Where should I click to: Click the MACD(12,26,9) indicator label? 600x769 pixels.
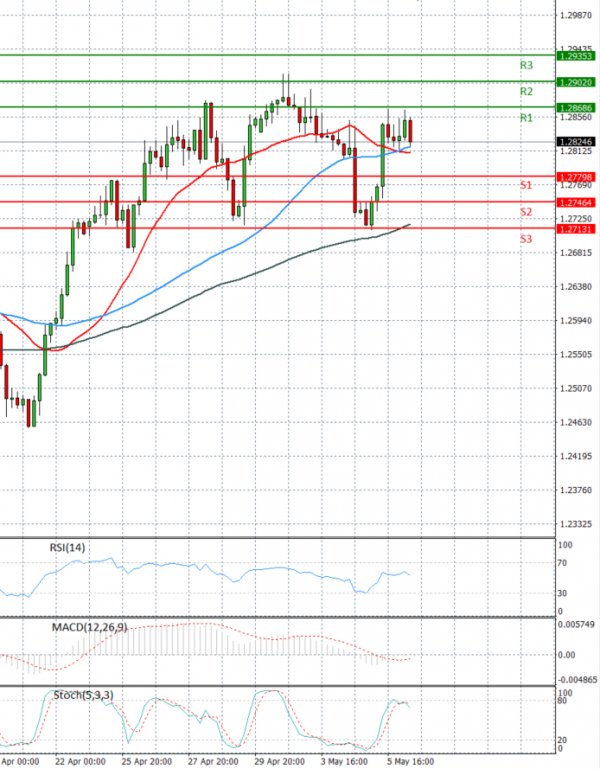[x=90, y=627]
